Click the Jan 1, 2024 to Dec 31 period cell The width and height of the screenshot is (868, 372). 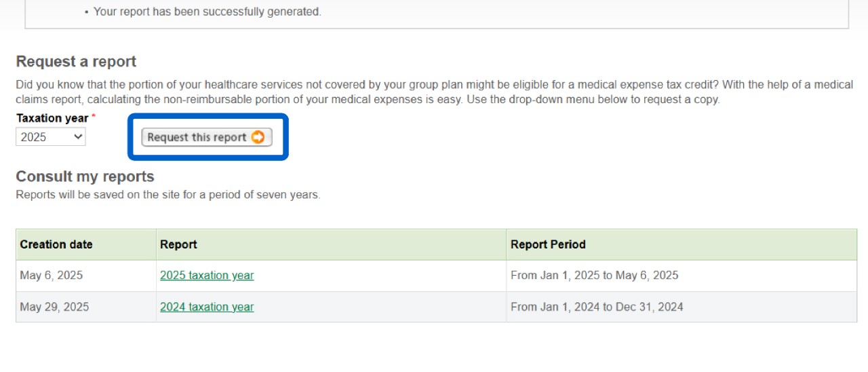point(597,307)
